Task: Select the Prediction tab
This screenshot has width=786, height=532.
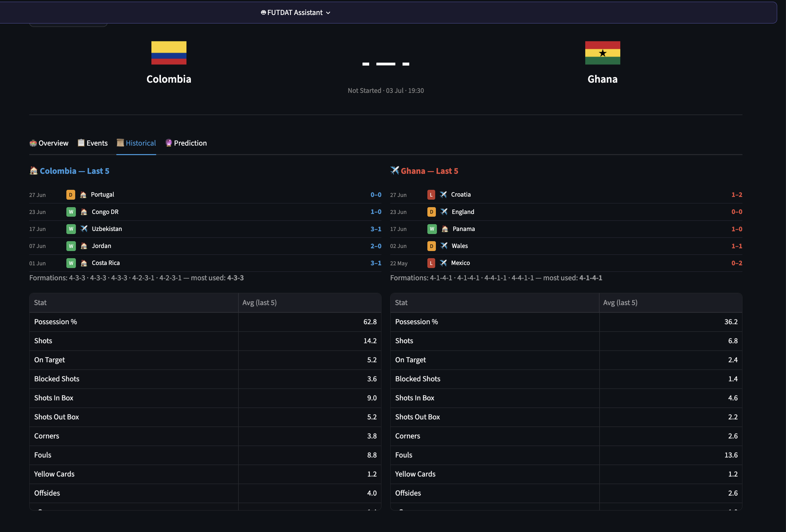Action: click(186, 143)
